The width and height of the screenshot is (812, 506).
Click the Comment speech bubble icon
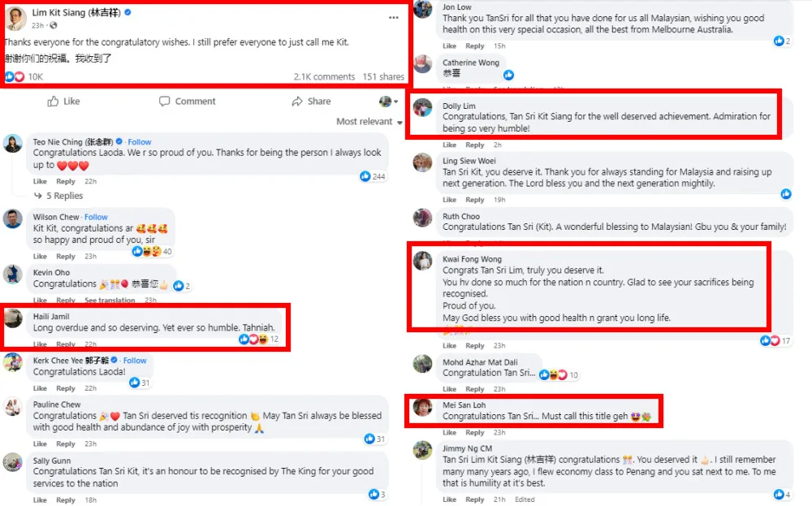tap(165, 102)
